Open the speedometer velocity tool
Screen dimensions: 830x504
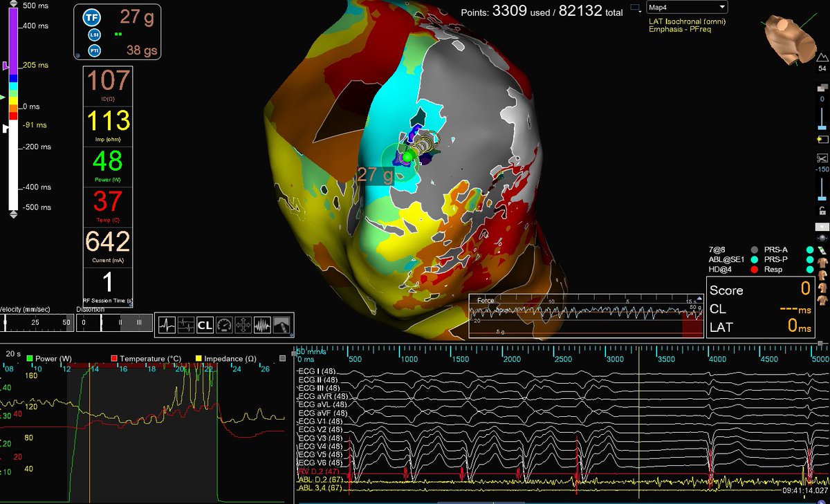coord(223,325)
